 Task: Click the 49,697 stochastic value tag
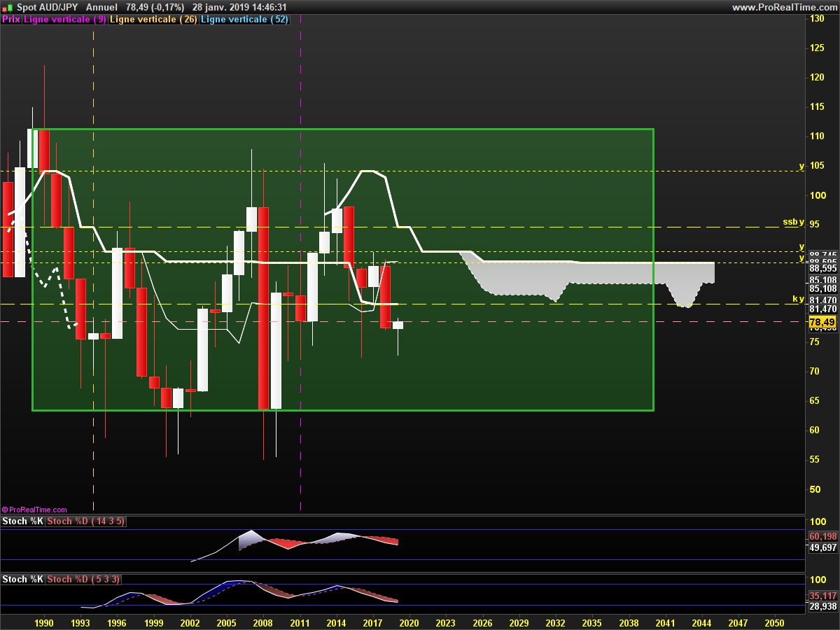pos(822,548)
